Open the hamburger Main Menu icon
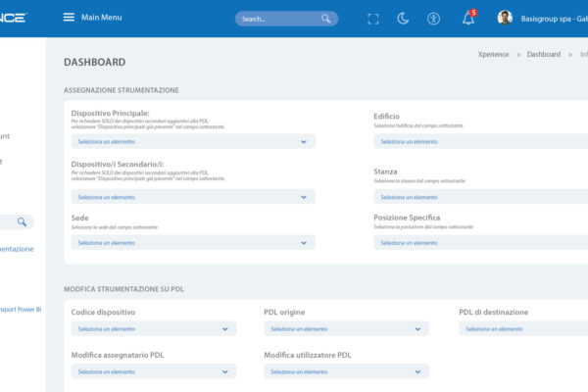 (x=69, y=18)
